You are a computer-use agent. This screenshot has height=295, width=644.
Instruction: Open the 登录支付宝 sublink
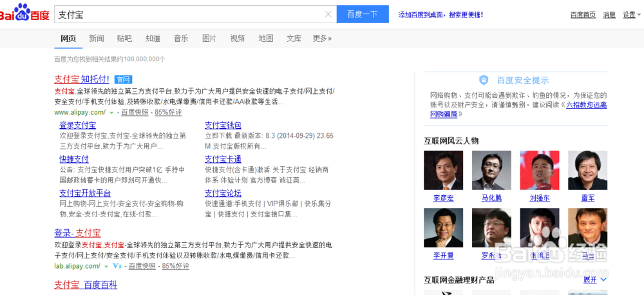[x=78, y=126]
